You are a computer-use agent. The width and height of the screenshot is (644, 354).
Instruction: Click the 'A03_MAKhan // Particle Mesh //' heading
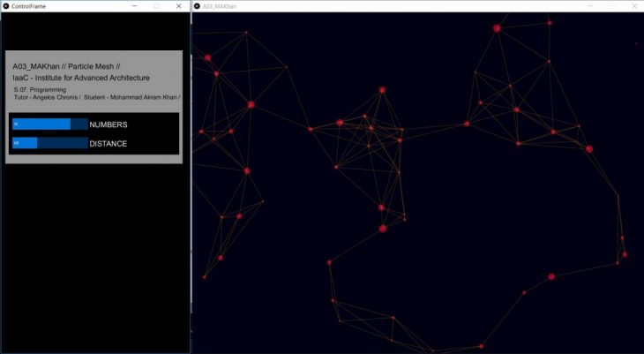[x=66, y=66]
